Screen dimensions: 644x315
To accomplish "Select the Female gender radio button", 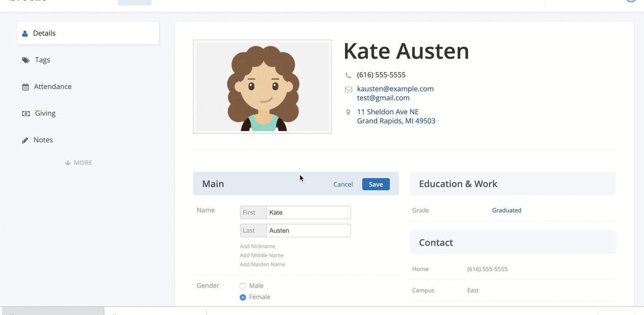I will pyautogui.click(x=243, y=297).
